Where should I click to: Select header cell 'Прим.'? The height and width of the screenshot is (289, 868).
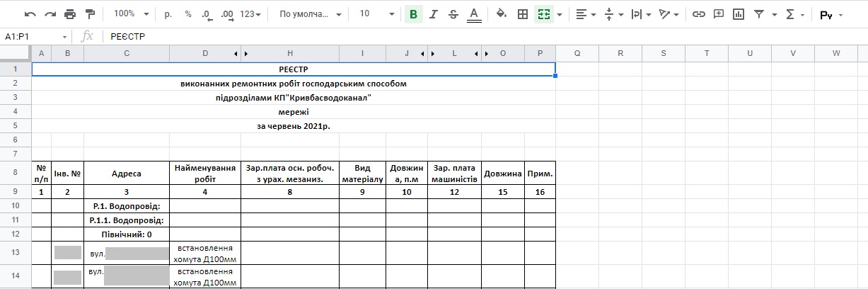(x=540, y=174)
